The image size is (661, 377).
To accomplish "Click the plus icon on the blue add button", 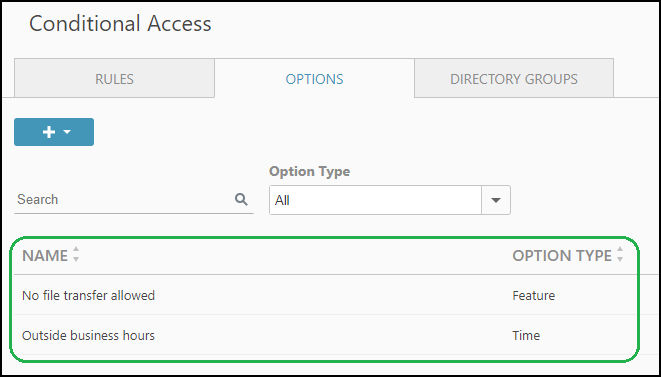I will coord(49,132).
